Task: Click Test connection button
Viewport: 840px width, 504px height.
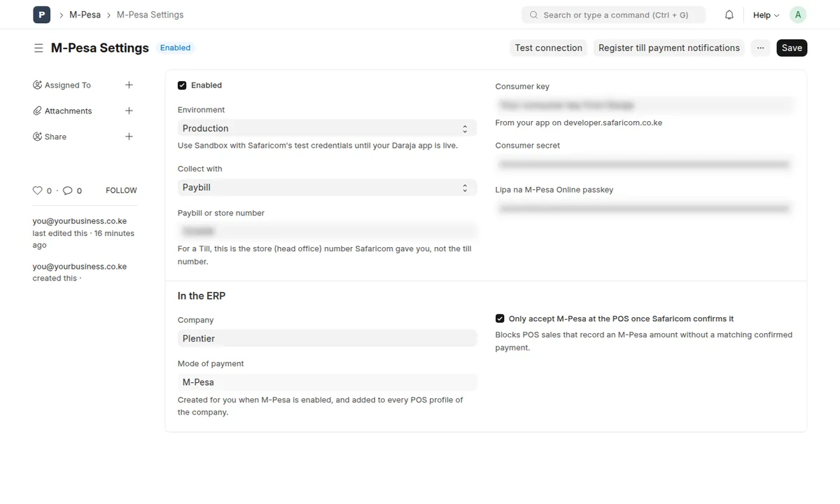Action: pyautogui.click(x=548, y=48)
